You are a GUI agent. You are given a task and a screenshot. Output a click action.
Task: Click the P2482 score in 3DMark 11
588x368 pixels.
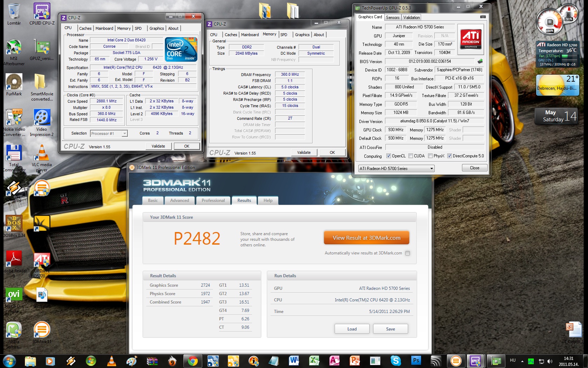(197, 239)
